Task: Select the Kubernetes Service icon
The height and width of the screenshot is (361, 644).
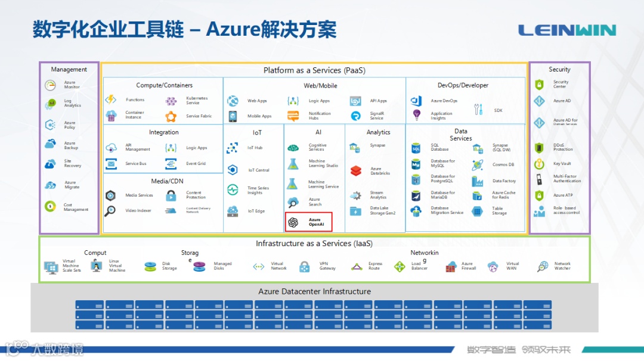Action: (171, 101)
